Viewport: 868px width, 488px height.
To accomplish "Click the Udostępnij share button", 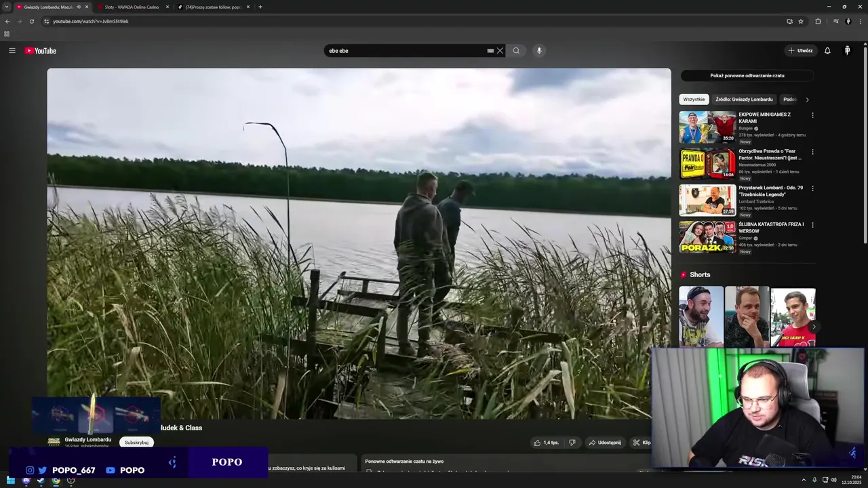I will point(604,443).
